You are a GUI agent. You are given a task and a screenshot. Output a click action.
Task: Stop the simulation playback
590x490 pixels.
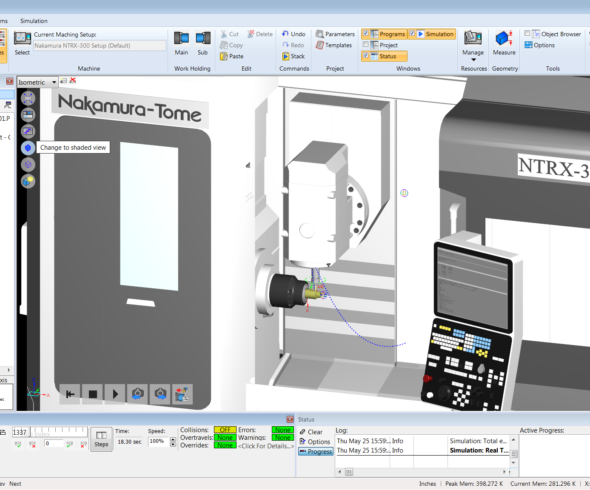pos(93,394)
